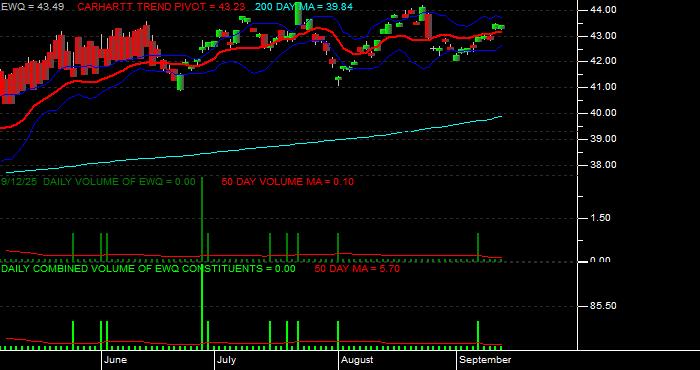The height and width of the screenshot is (370, 700).
Task: Click the 50 DAY VOLUME MA = 0.10 label
Action: [x=288, y=182]
